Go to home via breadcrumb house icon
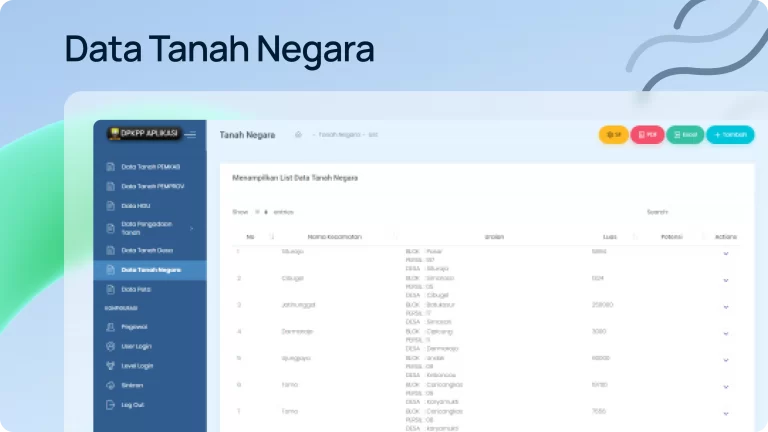Screen dimensions: 768x432 pos(298,135)
